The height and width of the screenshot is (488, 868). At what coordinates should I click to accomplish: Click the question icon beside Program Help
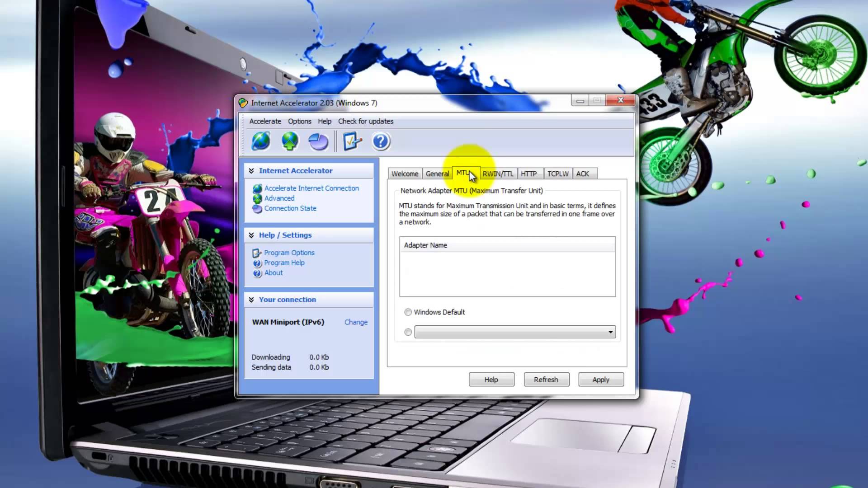tap(257, 263)
